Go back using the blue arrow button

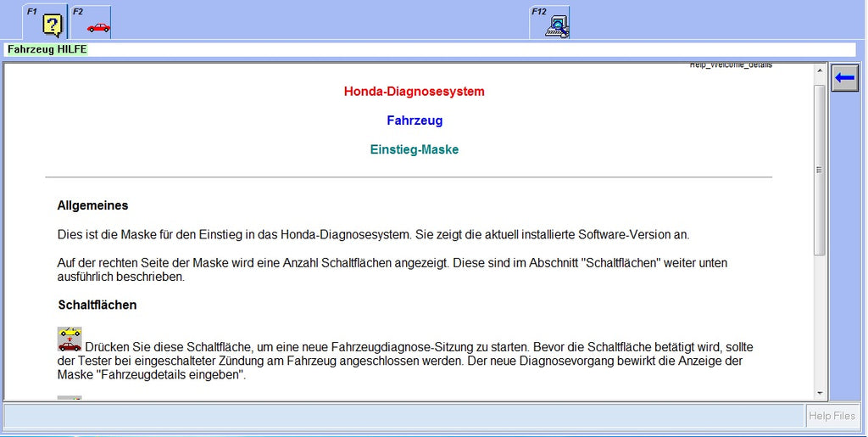[845, 78]
